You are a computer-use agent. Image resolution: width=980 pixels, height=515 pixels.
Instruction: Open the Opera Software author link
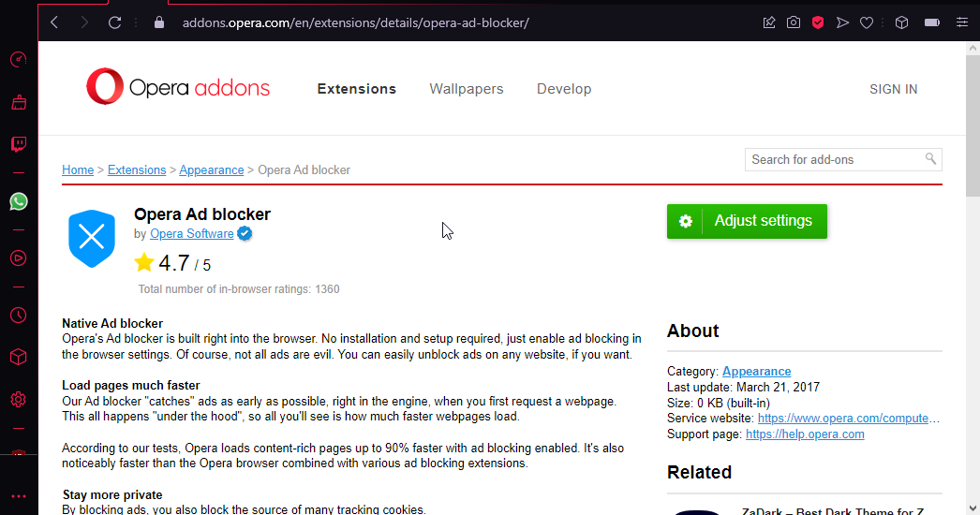[x=192, y=234]
